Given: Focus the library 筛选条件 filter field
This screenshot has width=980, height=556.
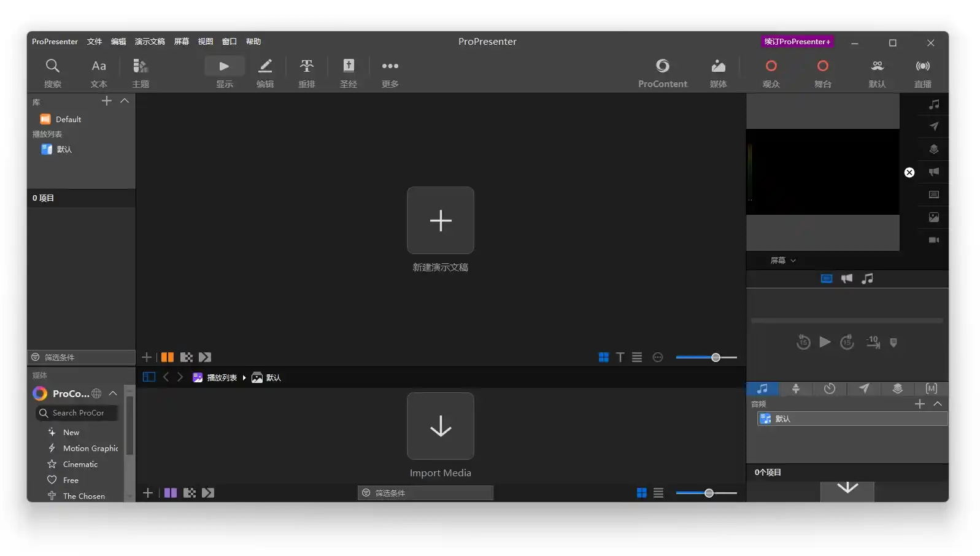Looking at the screenshot, I should click(81, 357).
